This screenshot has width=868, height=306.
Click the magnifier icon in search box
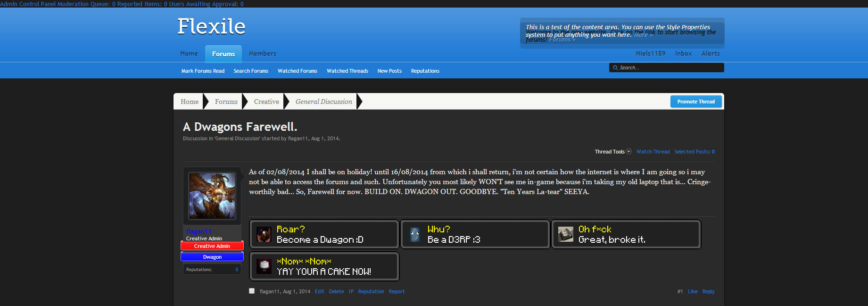tap(615, 68)
